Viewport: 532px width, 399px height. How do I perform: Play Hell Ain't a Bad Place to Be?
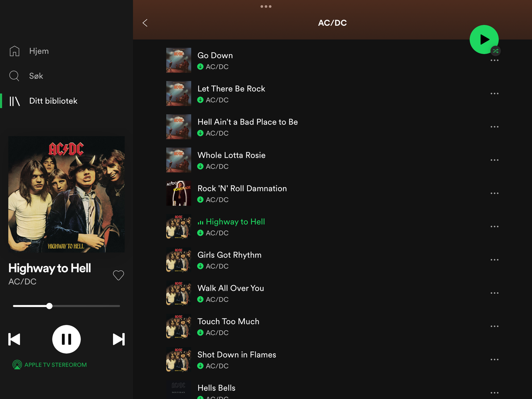pyautogui.click(x=248, y=122)
